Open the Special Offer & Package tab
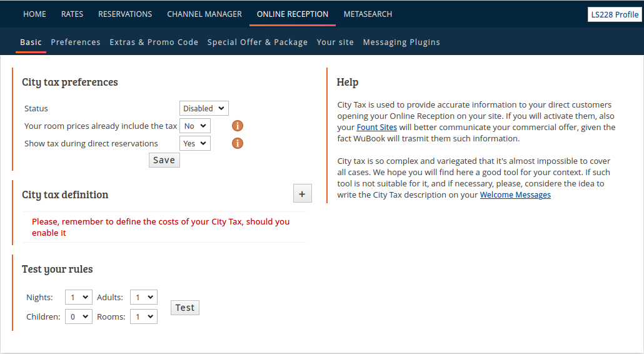The height and width of the screenshot is (354, 644). (x=258, y=43)
